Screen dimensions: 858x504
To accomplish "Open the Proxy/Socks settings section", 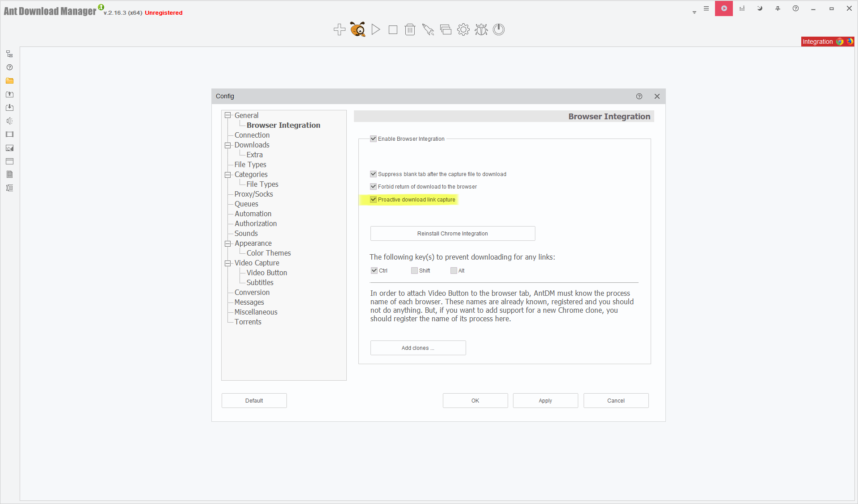I will click(253, 193).
